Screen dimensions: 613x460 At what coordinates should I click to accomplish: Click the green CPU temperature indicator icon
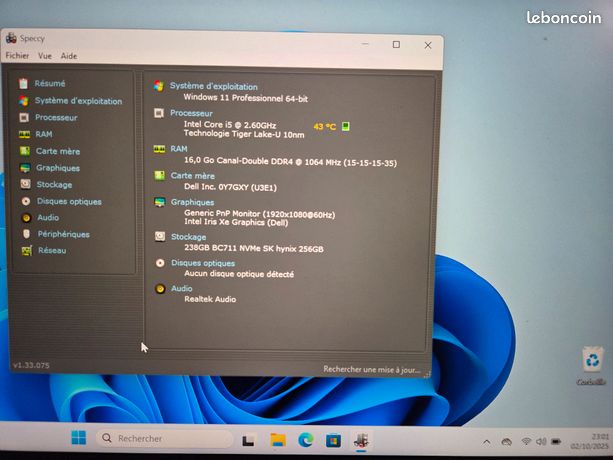tap(346, 127)
